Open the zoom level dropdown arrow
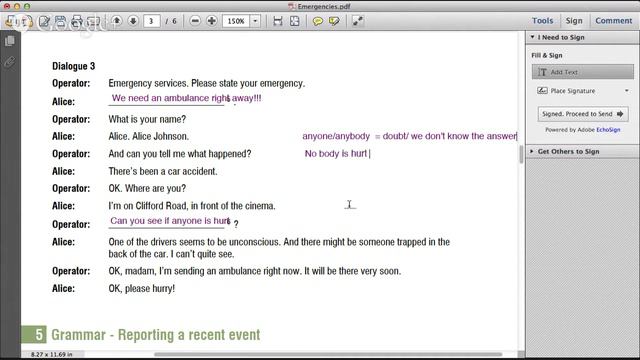Image resolution: width=640 pixels, height=360 pixels. (255, 21)
